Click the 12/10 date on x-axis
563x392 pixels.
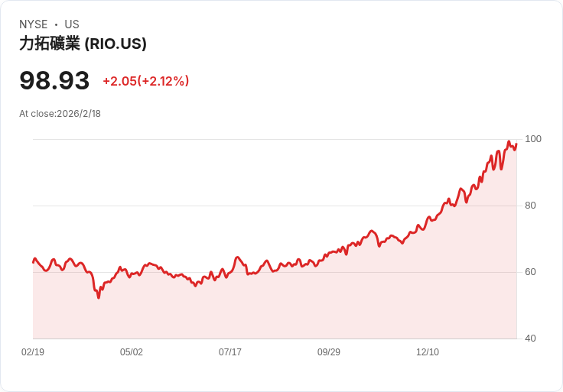click(x=428, y=352)
